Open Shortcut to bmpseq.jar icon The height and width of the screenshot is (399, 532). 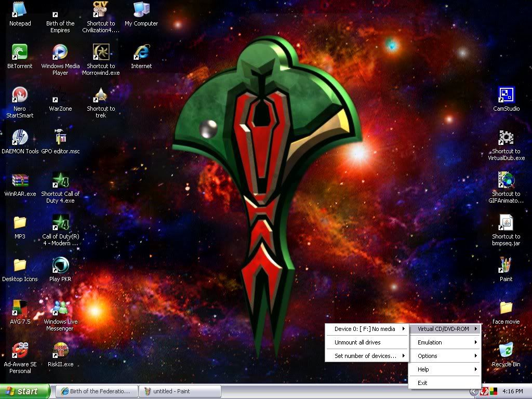click(506, 222)
